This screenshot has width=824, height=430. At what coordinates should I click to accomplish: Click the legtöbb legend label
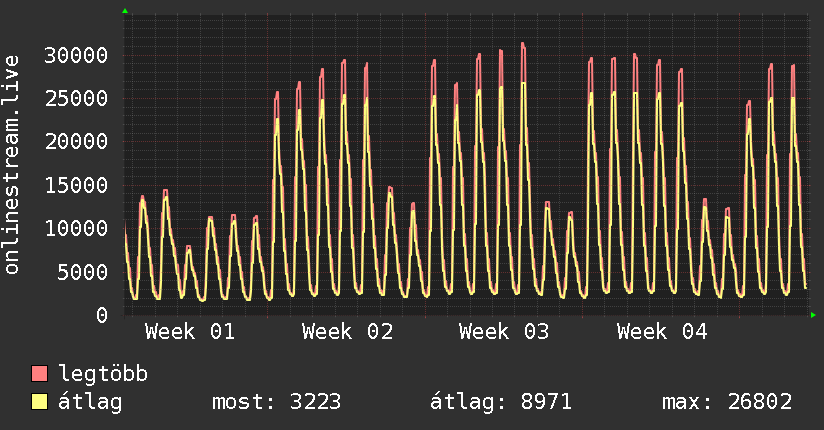104,374
